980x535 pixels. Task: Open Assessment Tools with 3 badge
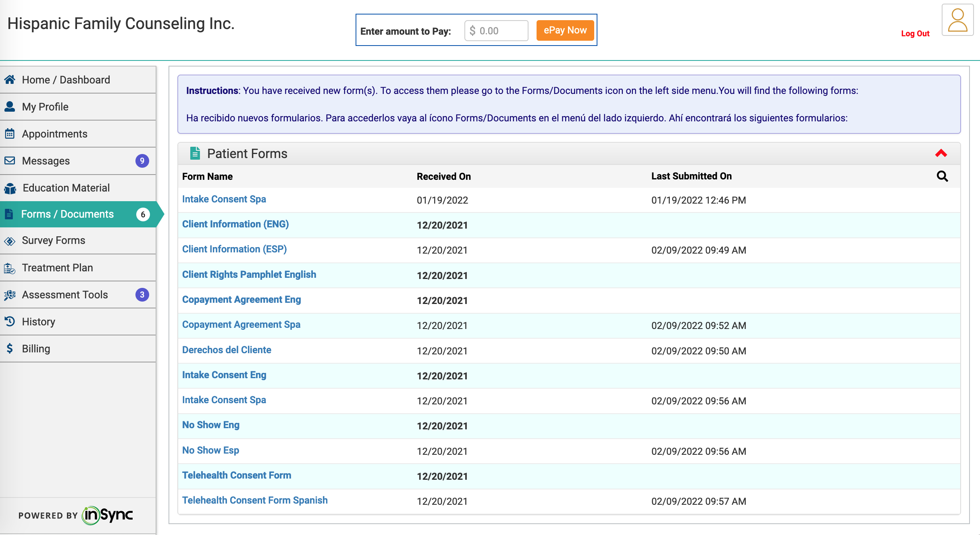pos(65,295)
